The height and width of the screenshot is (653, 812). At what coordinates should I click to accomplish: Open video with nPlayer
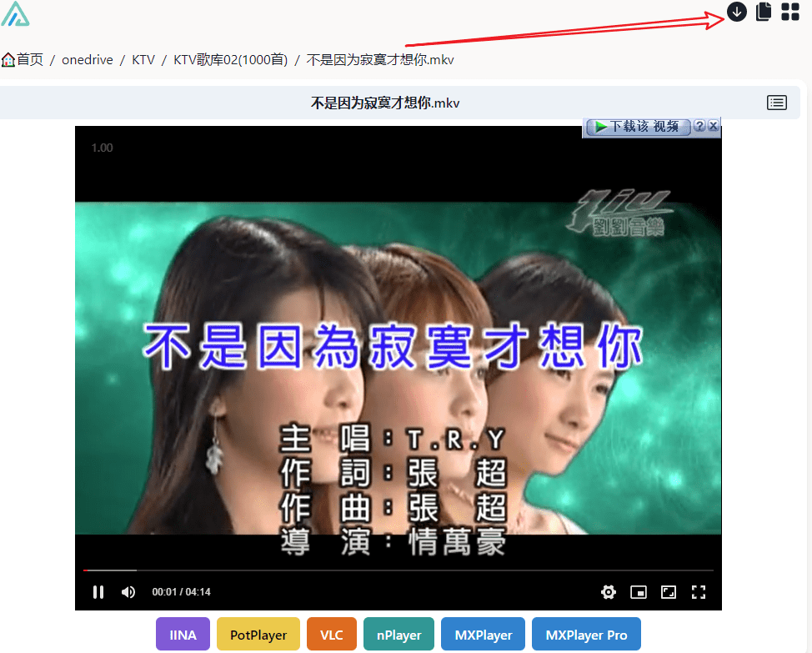point(398,635)
